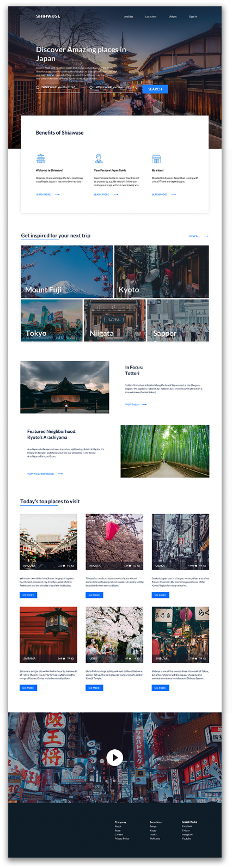This screenshot has height=868, width=232.
Task: Click the arrow next to View All
Action: [x=206, y=236]
